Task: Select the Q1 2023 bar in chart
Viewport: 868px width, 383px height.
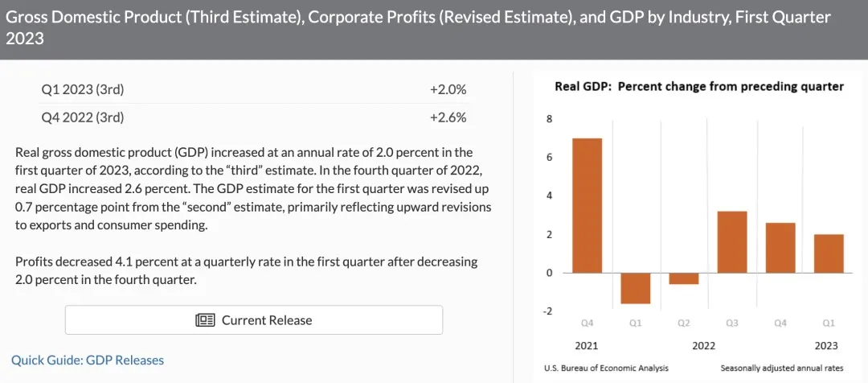Action: (829, 253)
